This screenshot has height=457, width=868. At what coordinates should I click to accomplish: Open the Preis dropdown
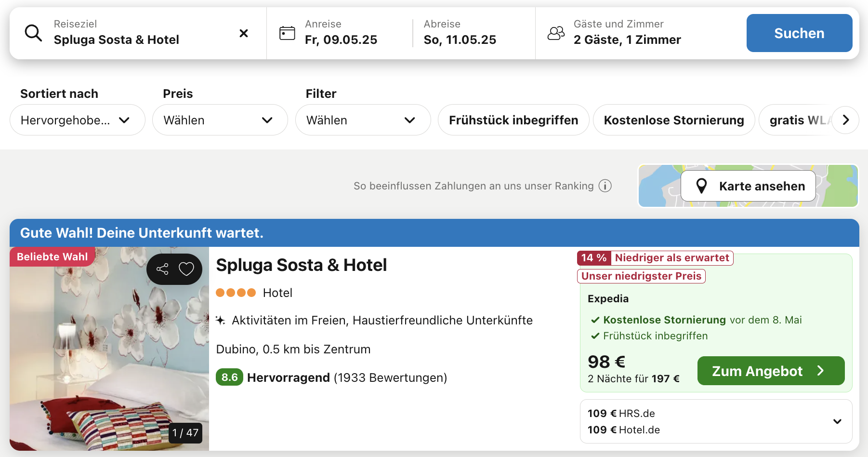[x=220, y=120]
